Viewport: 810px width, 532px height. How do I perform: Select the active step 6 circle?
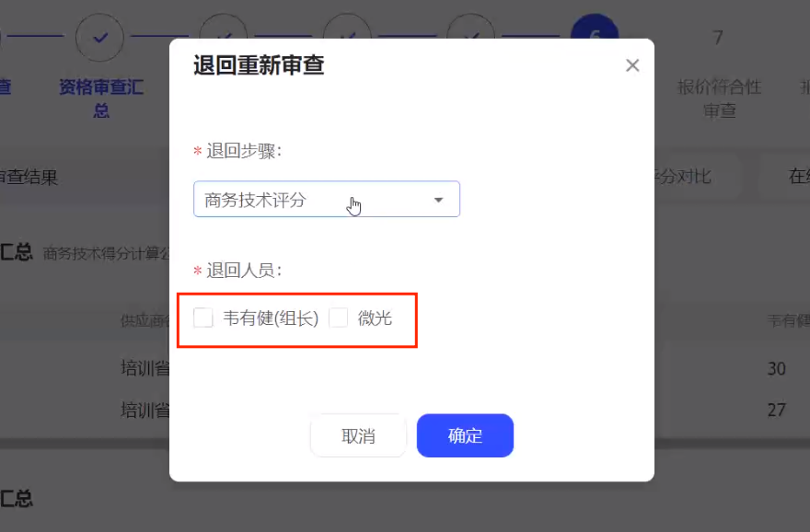pyautogui.click(x=595, y=27)
